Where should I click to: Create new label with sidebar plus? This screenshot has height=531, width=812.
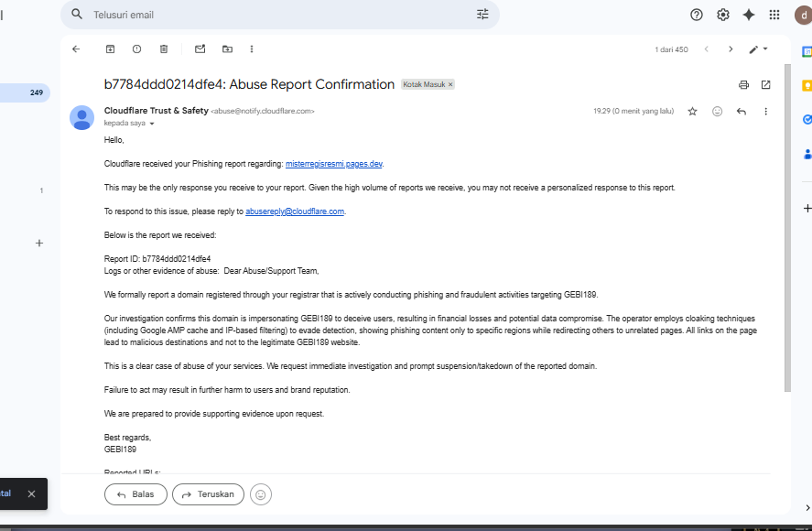[39, 243]
